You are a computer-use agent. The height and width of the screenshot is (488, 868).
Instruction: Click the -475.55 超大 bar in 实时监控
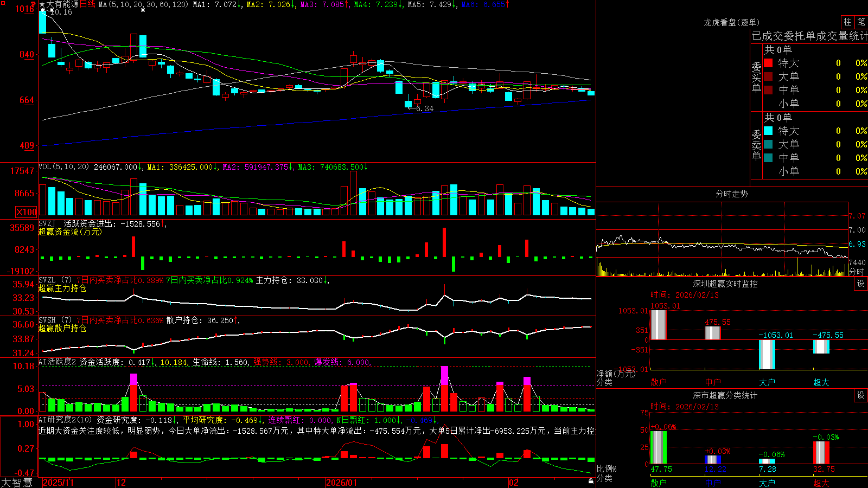point(821,346)
